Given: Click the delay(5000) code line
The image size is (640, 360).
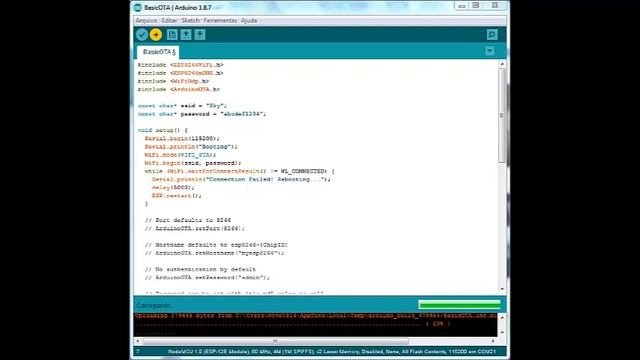Looking at the screenshot, I should [173, 187].
